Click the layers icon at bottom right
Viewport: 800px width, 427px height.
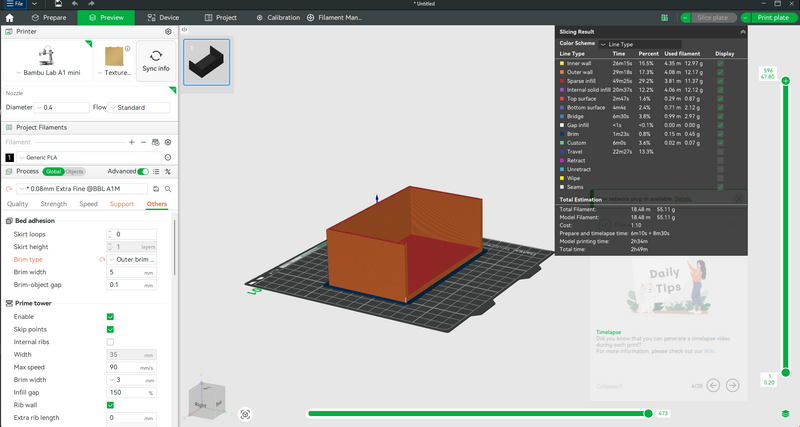click(x=786, y=413)
